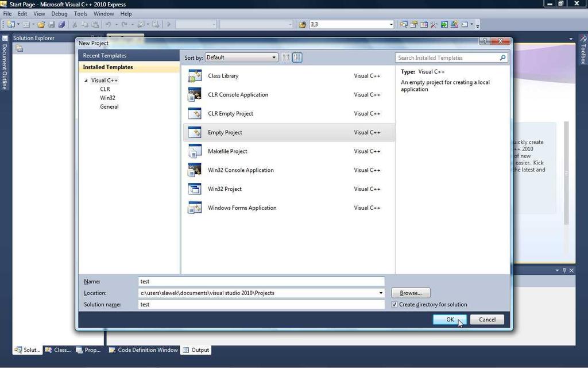Open the toolbar options overflow dropdown

(477, 25)
